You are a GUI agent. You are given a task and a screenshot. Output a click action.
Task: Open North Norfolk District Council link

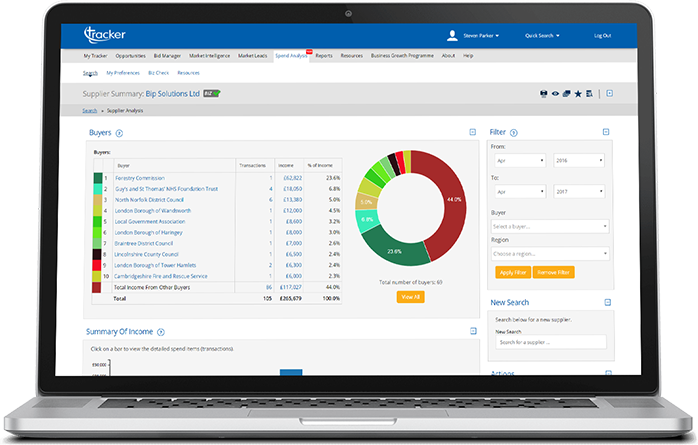point(149,200)
